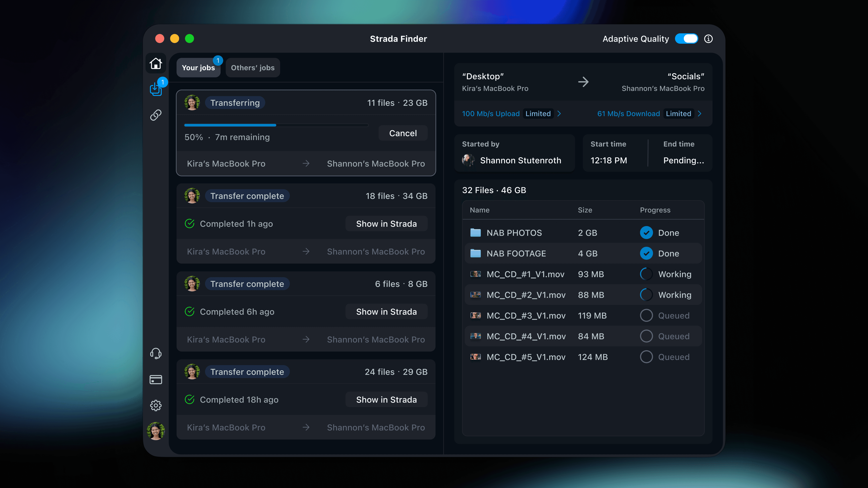Screen dimensions: 868x488
Task: Click the 100 Mb/s Upload link
Action: point(491,114)
